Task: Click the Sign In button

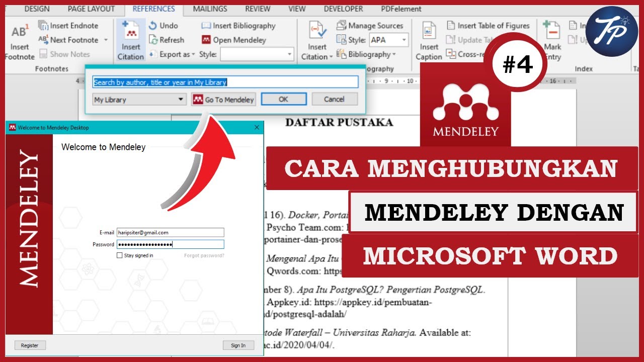Action: [238, 345]
